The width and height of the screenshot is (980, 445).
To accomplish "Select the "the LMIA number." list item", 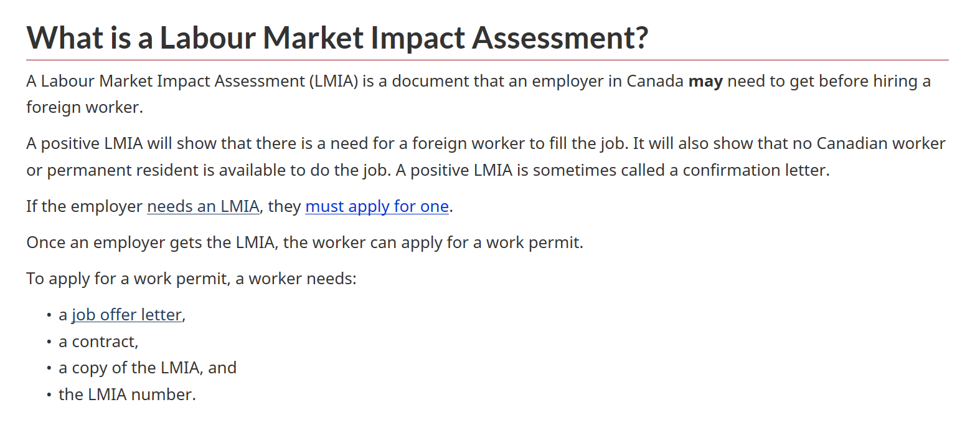I will (x=127, y=395).
